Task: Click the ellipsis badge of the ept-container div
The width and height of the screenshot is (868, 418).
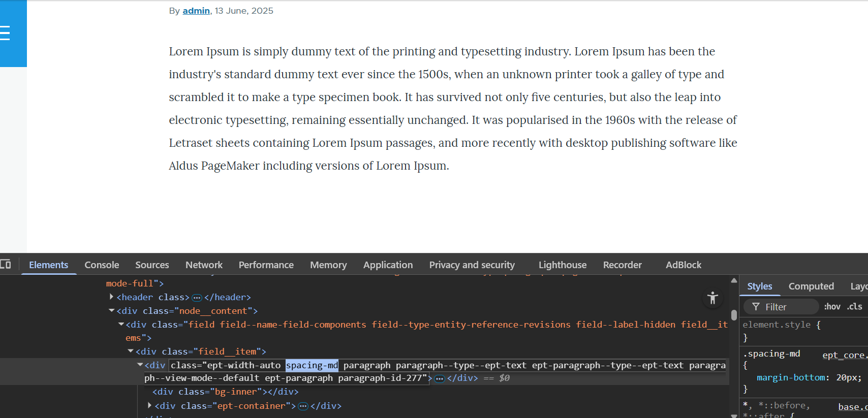Action: click(x=303, y=406)
